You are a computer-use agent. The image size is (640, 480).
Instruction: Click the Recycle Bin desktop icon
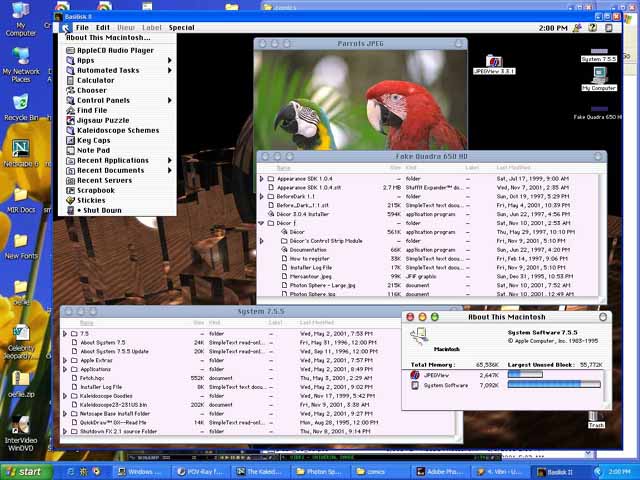20,104
